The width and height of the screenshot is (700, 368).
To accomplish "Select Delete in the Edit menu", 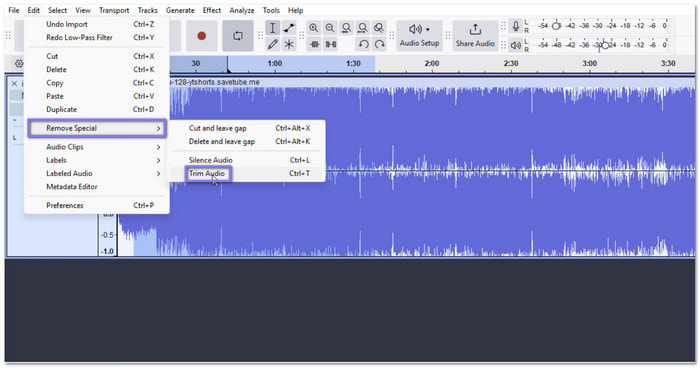I will (x=96, y=70).
